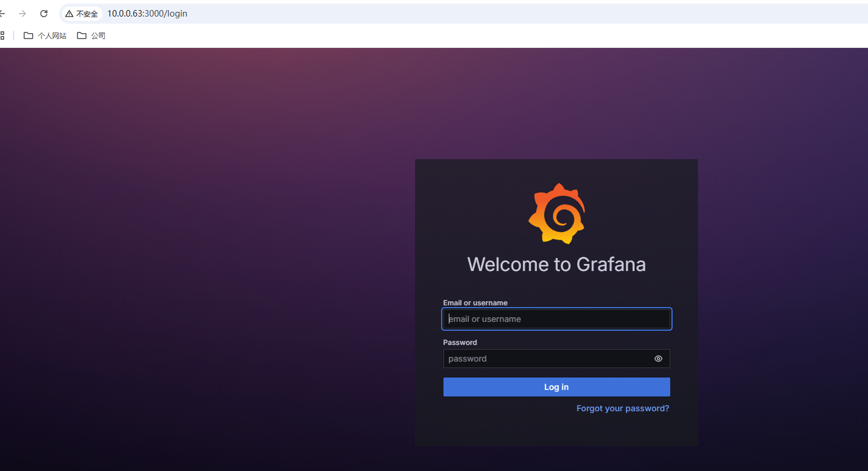
Task: Go back with the browser back arrow
Action: [2, 14]
